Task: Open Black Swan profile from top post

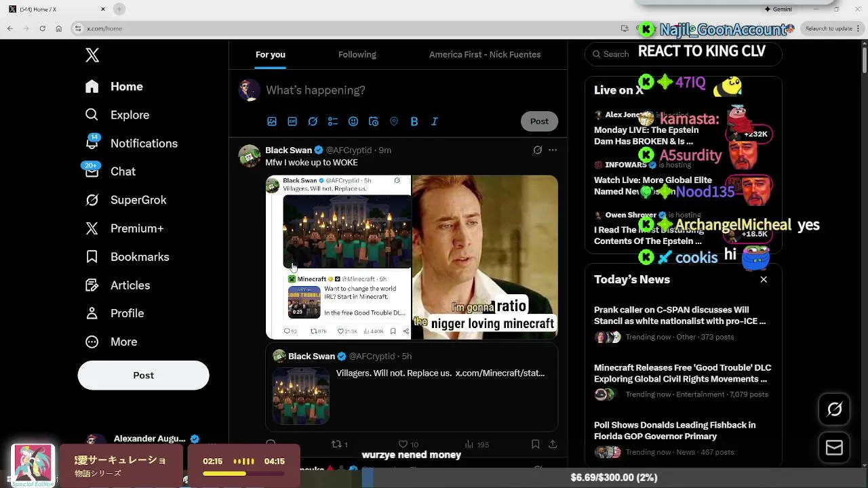Action: pos(288,150)
